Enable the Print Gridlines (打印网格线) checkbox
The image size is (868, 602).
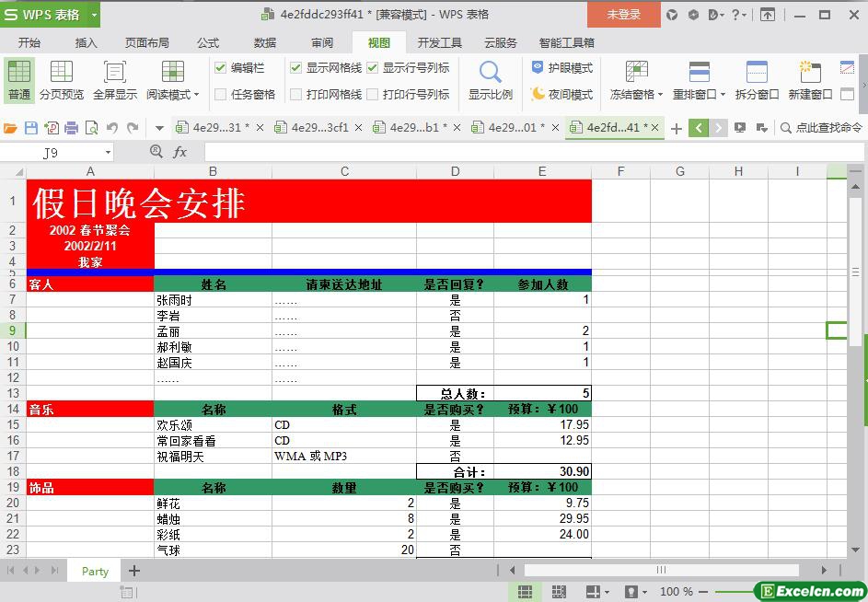(x=296, y=94)
